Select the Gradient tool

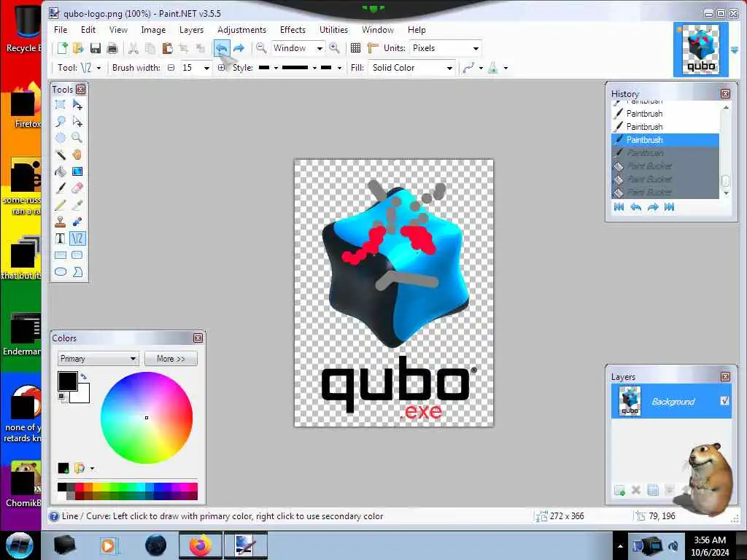click(x=77, y=171)
